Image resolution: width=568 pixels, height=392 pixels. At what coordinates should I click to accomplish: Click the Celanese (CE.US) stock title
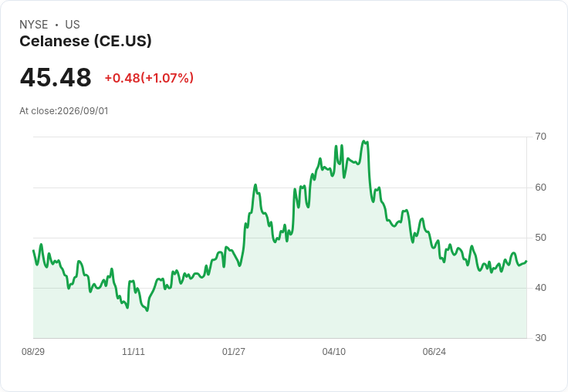point(86,42)
